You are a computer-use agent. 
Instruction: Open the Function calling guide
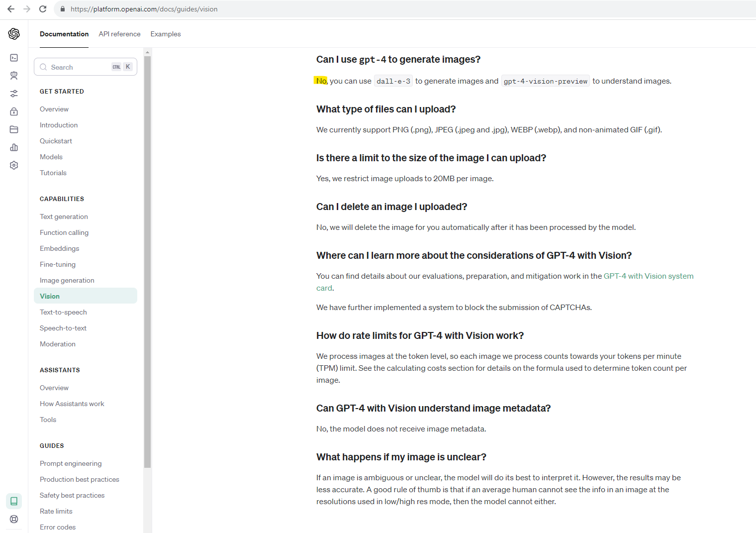tap(64, 232)
